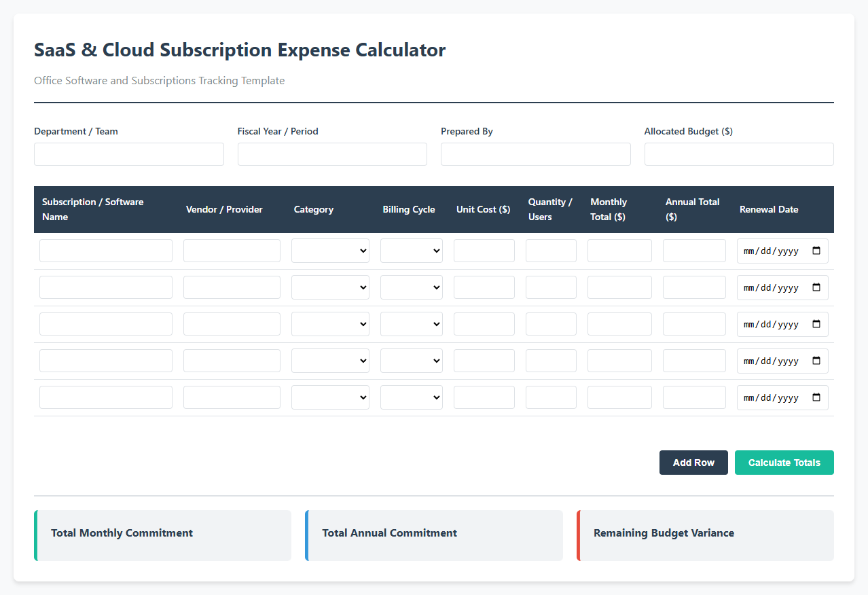This screenshot has width=868, height=595.
Task: Click fourth row's Quantity / Users input
Action: [551, 361]
